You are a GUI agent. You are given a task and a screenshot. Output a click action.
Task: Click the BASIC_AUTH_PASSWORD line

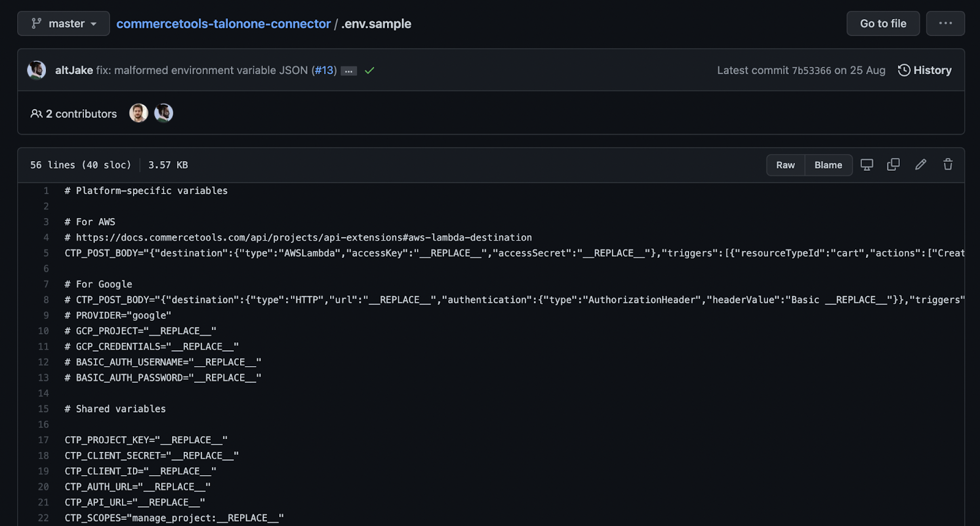(x=163, y=378)
